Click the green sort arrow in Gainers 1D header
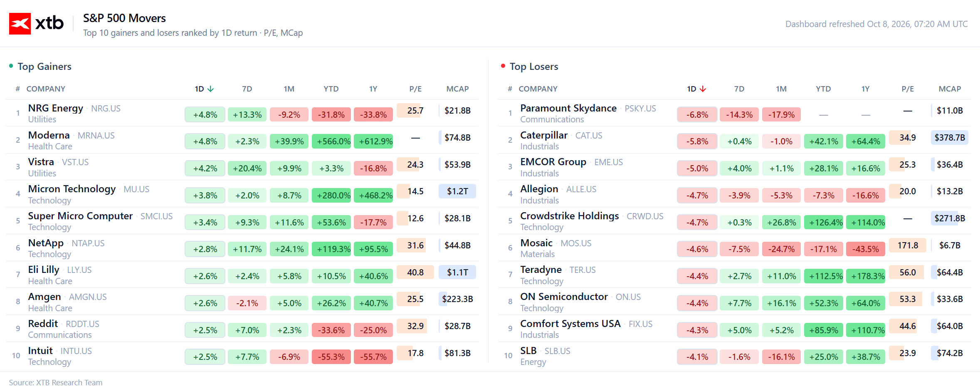The width and height of the screenshot is (980, 389). (x=210, y=89)
